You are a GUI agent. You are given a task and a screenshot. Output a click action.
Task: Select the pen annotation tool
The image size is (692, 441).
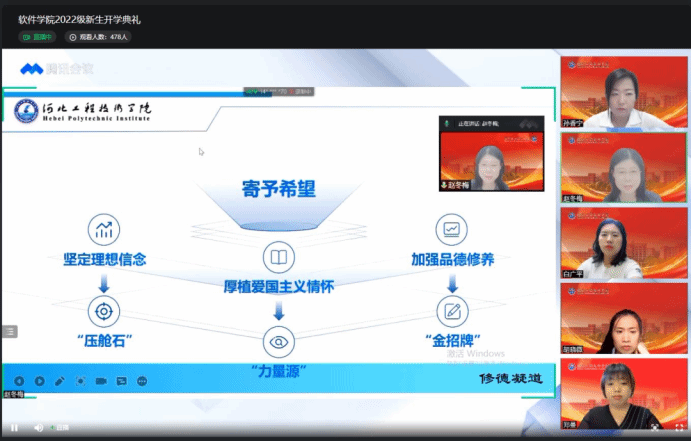(x=60, y=381)
